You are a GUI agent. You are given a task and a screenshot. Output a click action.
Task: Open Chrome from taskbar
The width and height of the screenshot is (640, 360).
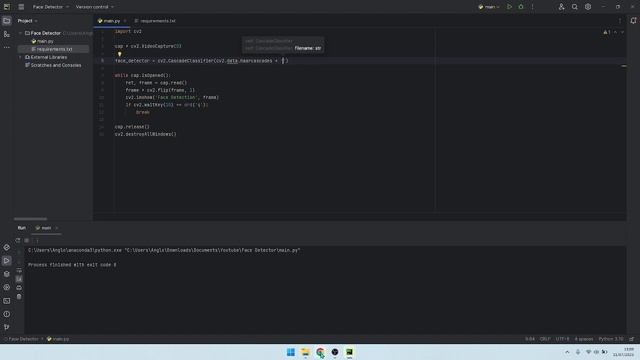320,352
